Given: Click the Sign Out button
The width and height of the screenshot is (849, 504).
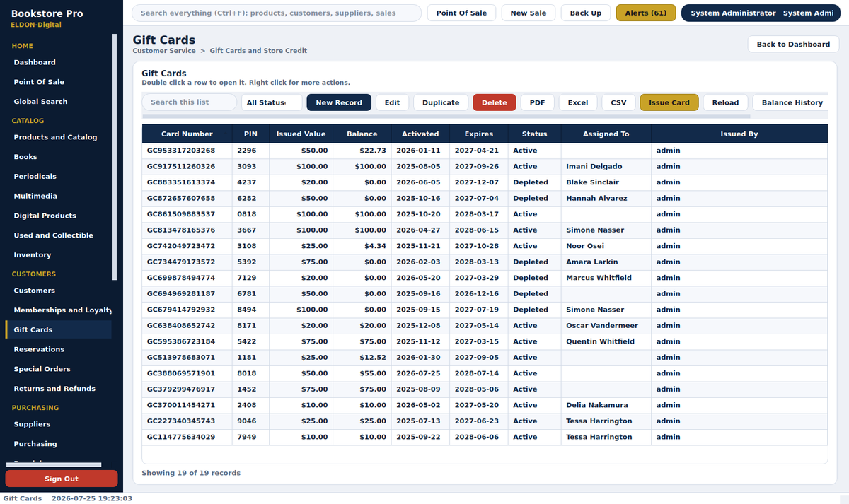Looking at the screenshot, I should tap(62, 479).
